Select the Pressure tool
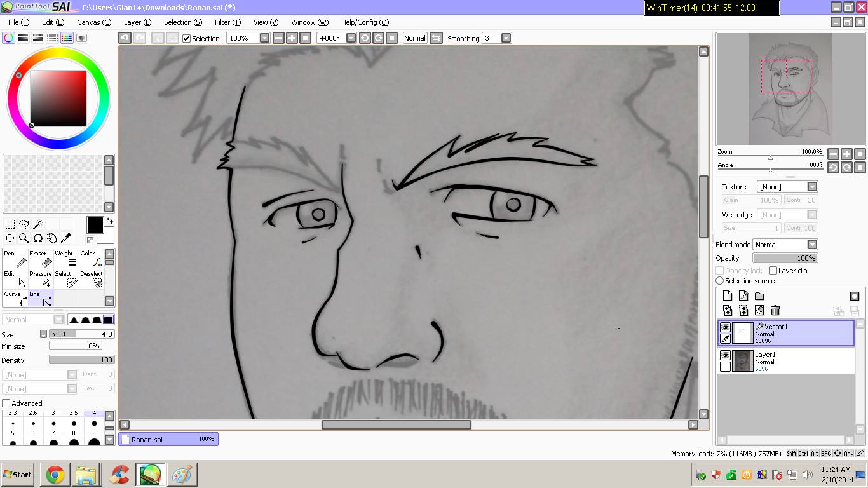Screen dimensions: 868x488 click(x=41, y=279)
